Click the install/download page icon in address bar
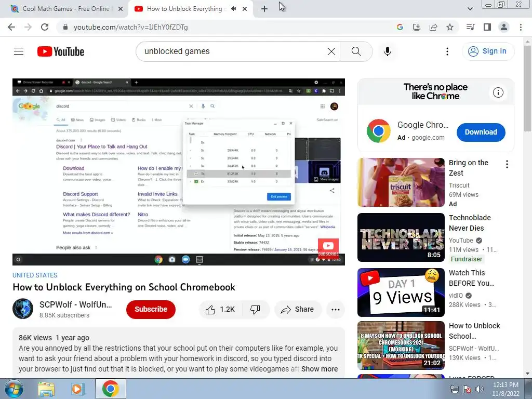This screenshot has width=532, height=399. tap(416, 27)
